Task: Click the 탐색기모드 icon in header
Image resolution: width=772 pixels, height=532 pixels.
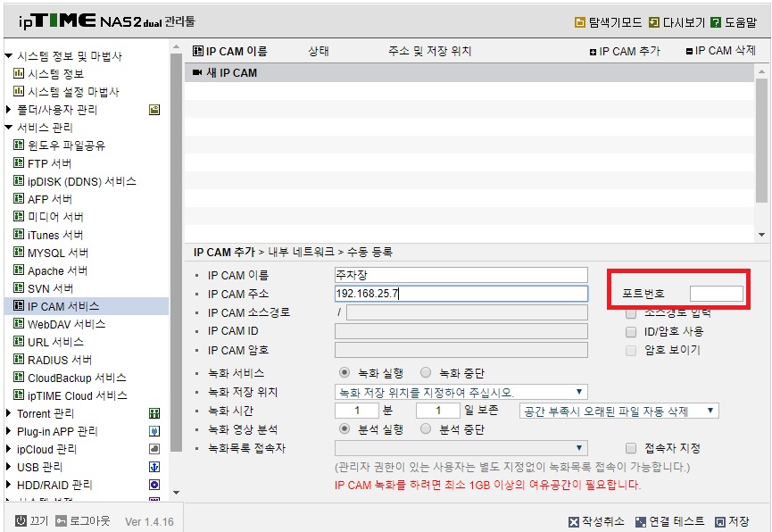Action: click(580, 22)
